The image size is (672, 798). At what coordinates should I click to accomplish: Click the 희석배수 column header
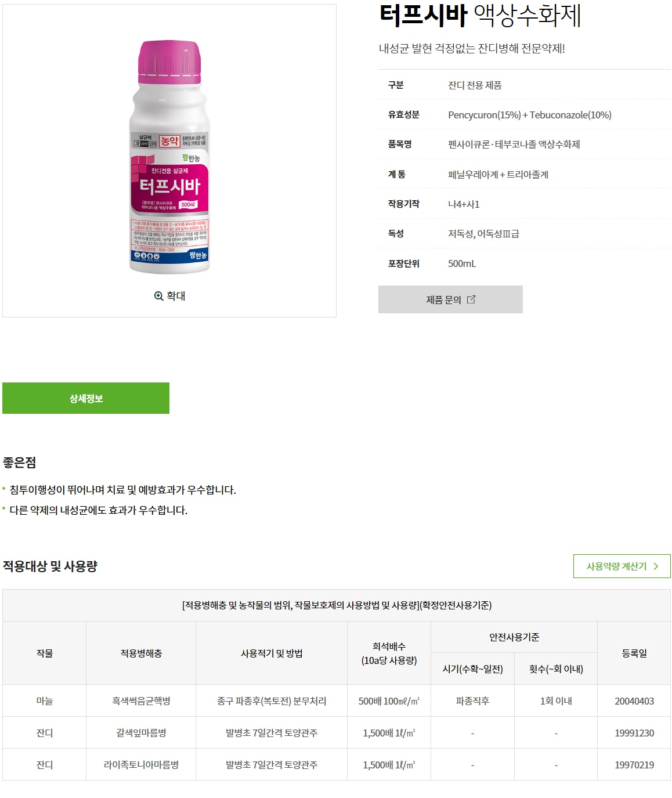click(389, 653)
